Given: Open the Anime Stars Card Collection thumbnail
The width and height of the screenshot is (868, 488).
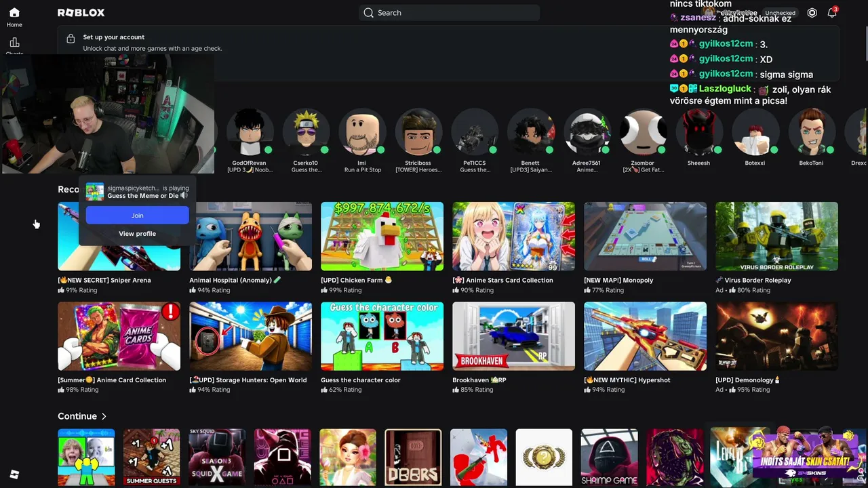Looking at the screenshot, I should click(514, 237).
